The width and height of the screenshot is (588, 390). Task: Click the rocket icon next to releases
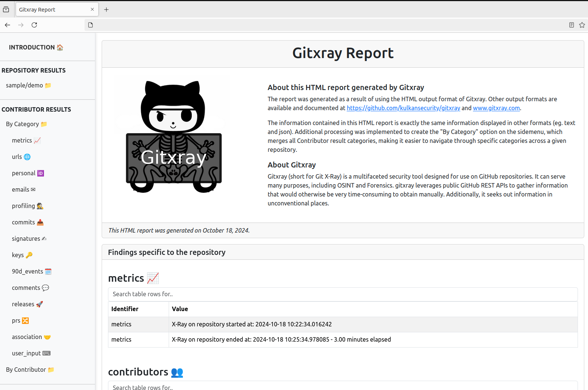(39, 304)
